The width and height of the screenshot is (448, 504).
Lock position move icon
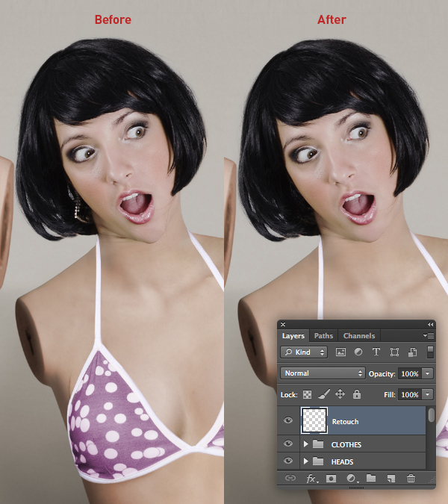point(340,394)
